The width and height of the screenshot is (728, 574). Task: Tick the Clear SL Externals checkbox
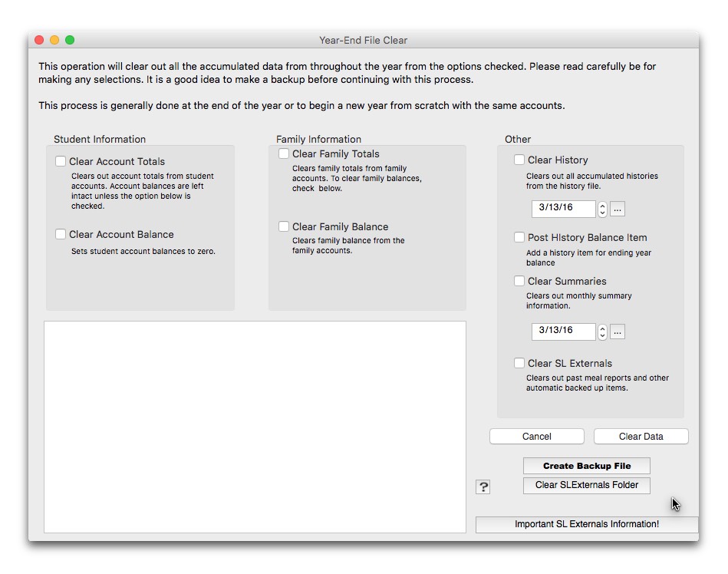[x=519, y=363]
